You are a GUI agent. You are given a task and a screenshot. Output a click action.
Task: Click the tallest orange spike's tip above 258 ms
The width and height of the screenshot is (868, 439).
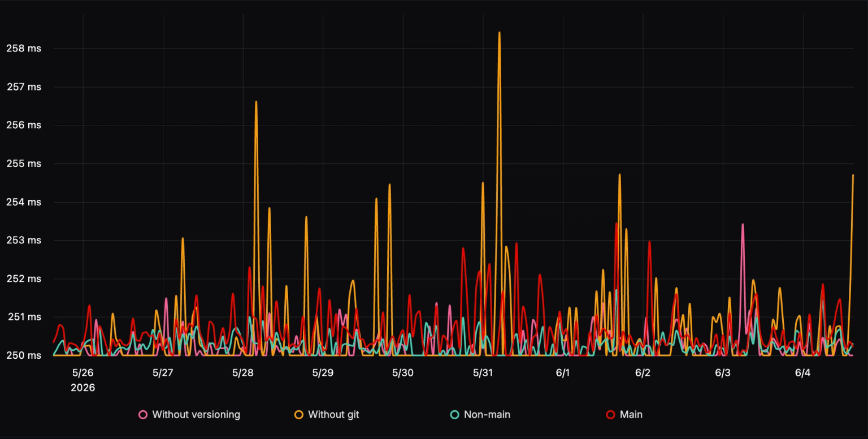point(499,33)
